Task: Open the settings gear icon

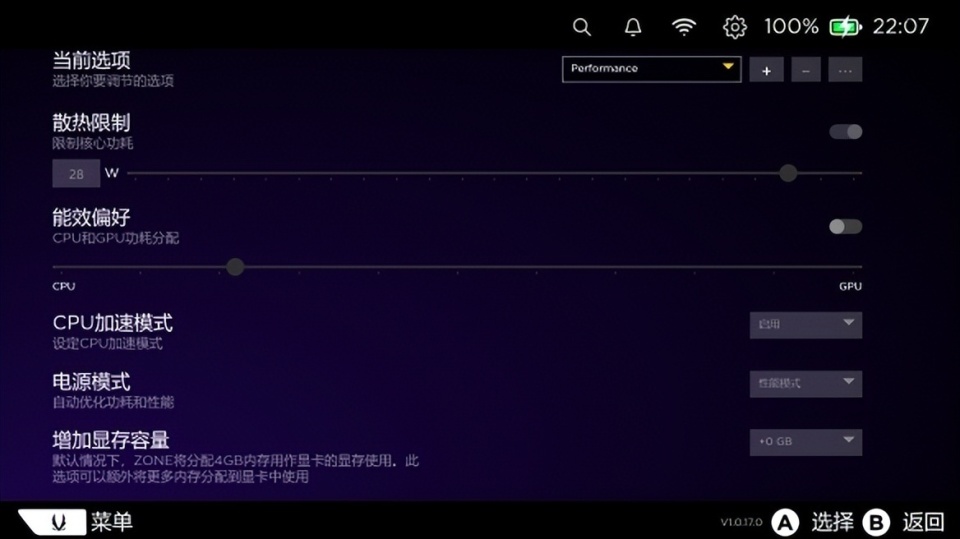Action: (735, 27)
